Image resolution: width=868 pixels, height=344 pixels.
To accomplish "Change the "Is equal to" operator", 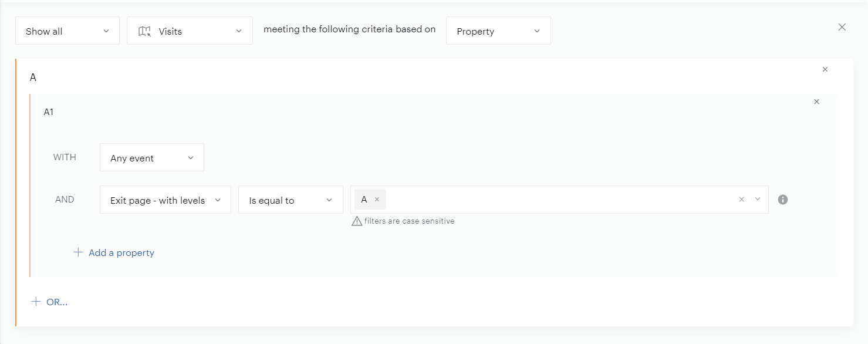I will pos(290,200).
